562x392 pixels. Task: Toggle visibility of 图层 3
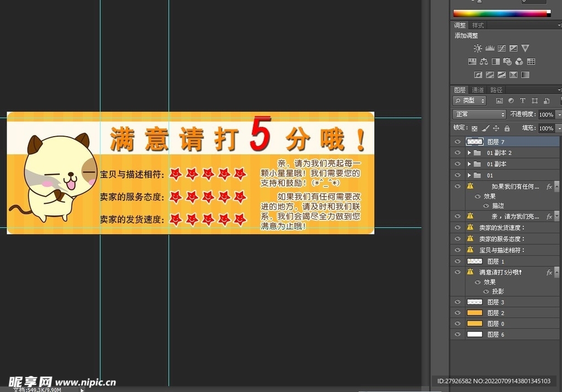point(457,302)
